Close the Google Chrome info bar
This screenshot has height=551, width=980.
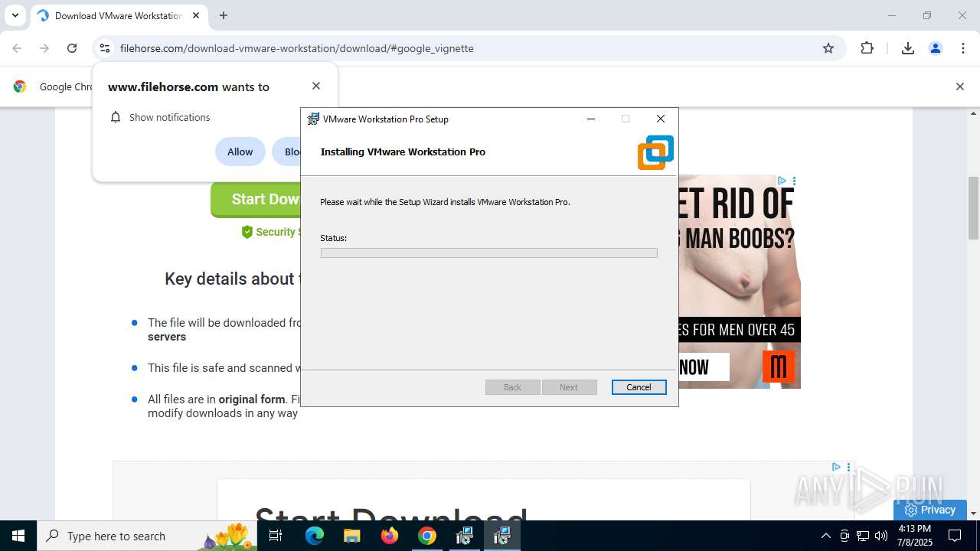959,86
